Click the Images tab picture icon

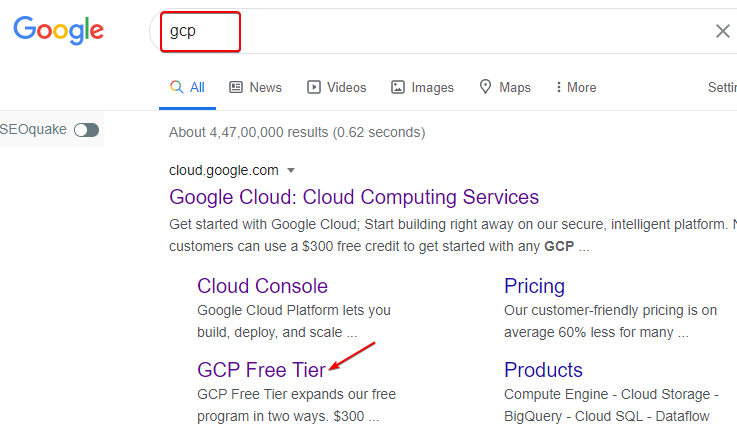[398, 87]
